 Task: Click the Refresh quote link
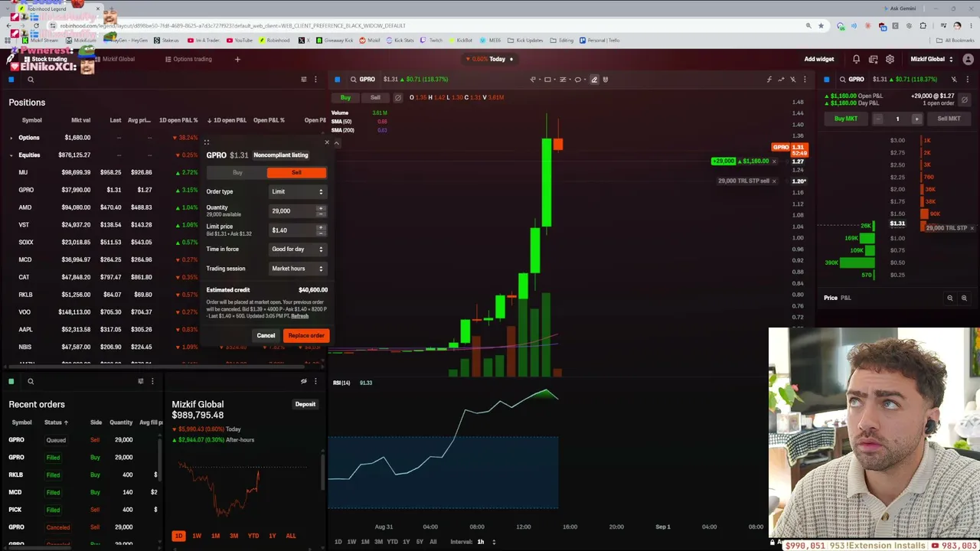[299, 316]
